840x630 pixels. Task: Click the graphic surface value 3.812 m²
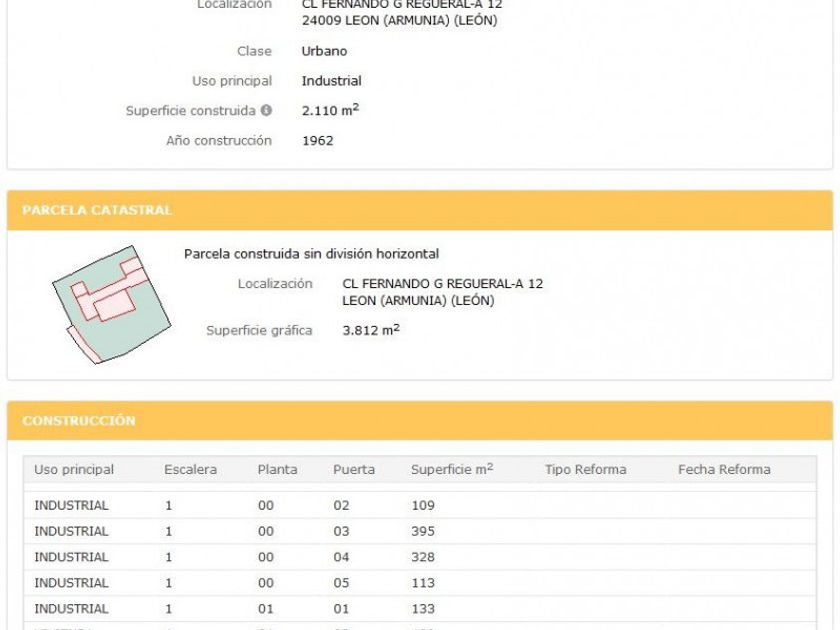[x=371, y=329]
